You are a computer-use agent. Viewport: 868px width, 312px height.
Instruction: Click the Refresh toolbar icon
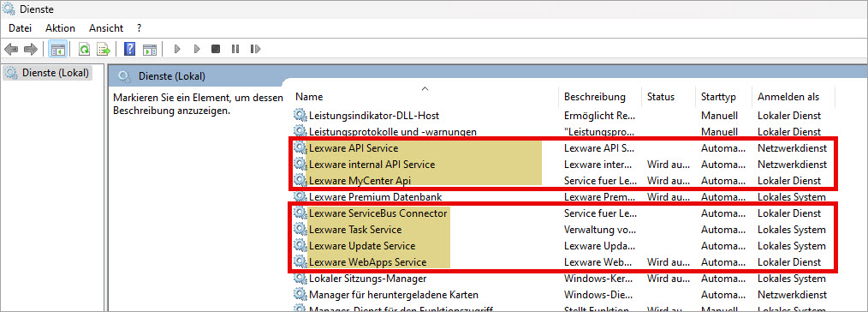coord(84,50)
